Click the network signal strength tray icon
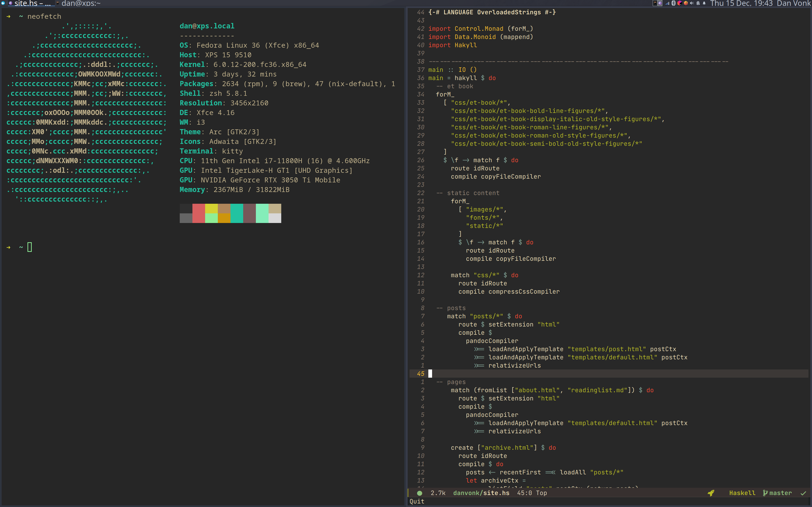812x507 pixels. (667, 3)
